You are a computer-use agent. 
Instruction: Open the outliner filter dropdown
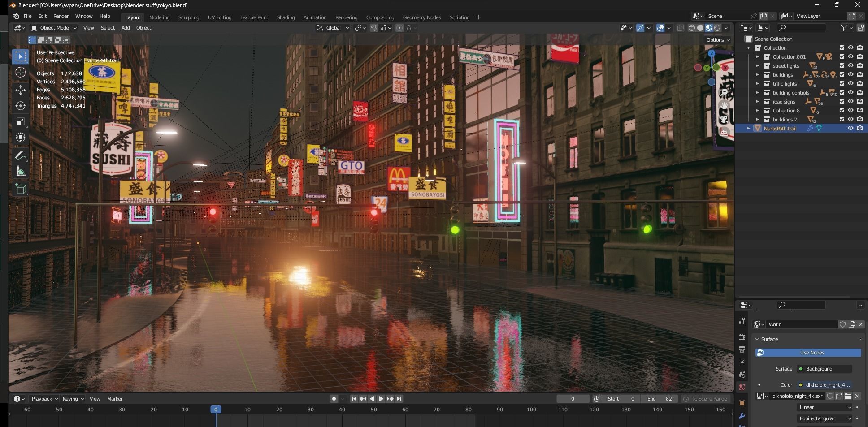pyautogui.click(x=846, y=28)
